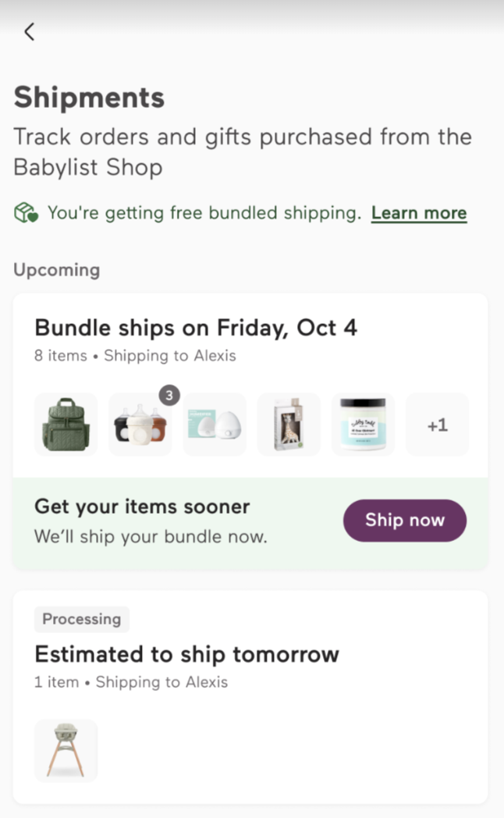Screen dimensions: 504x818
Task: Click the Ship now button
Action: (x=404, y=520)
